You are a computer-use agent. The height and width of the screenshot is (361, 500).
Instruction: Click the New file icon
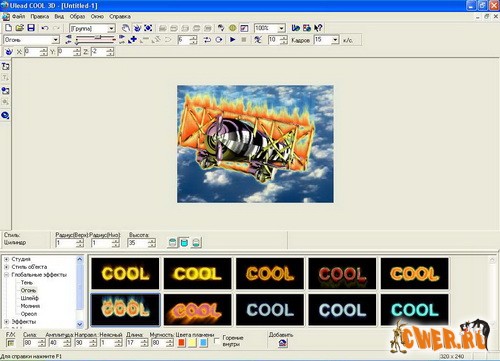[x=8, y=28]
